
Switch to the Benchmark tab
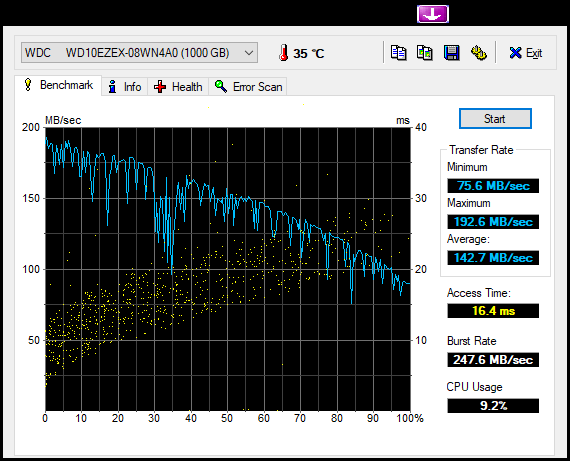[58, 85]
